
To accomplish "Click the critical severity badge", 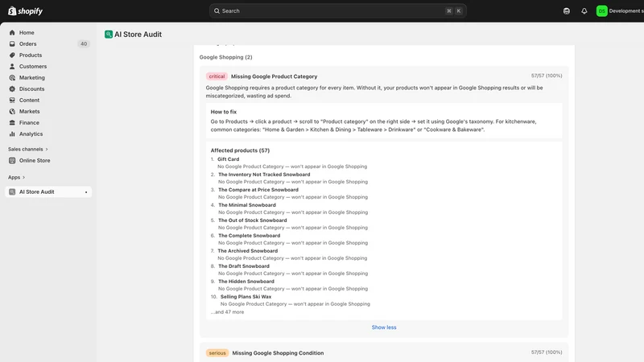I will (217, 76).
